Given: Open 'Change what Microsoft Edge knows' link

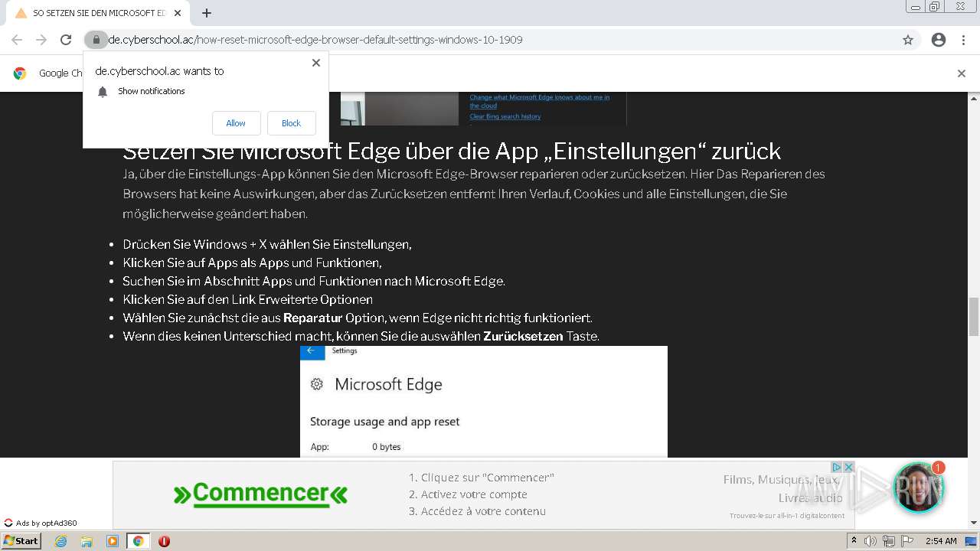Looking at the screenshot, I should click(x=540, y=101).
